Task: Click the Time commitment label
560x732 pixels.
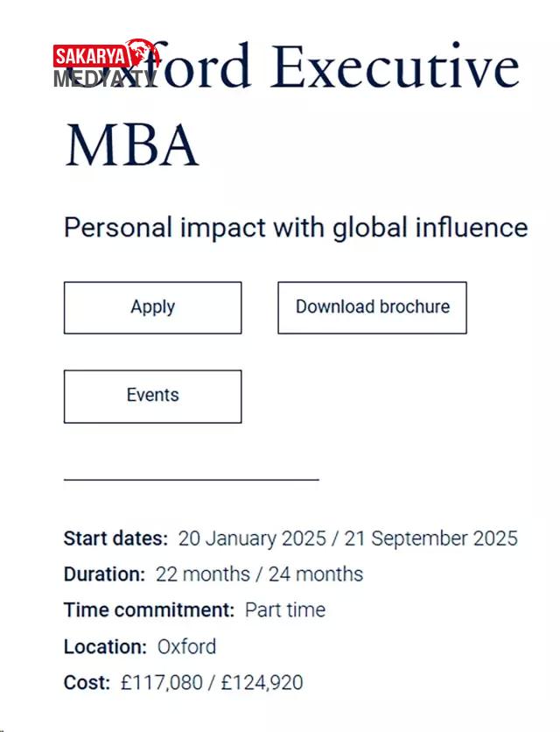Action: coord(149,610)
